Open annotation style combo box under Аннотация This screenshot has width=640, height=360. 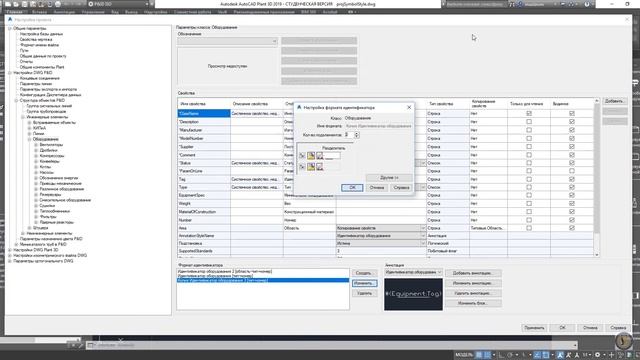tap(413, 272)
